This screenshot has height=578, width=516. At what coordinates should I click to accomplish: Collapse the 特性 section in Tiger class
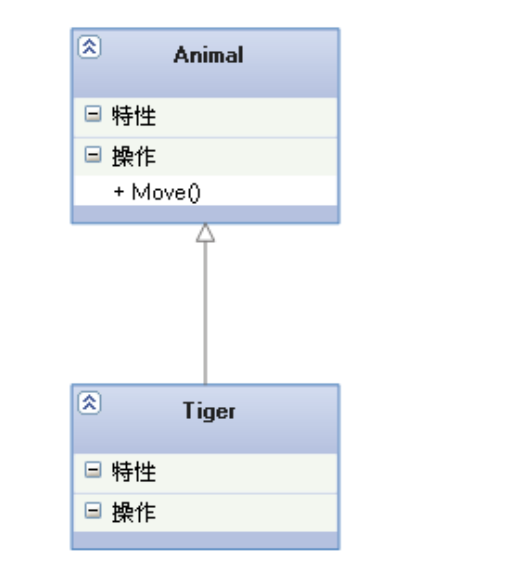pyautogui.click(x=93, y=470)
